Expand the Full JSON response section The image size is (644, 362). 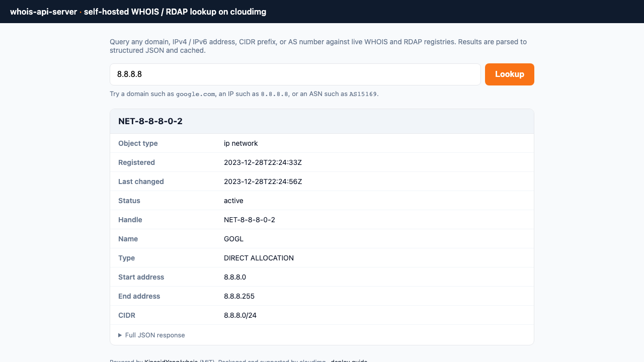coord(151,335)
